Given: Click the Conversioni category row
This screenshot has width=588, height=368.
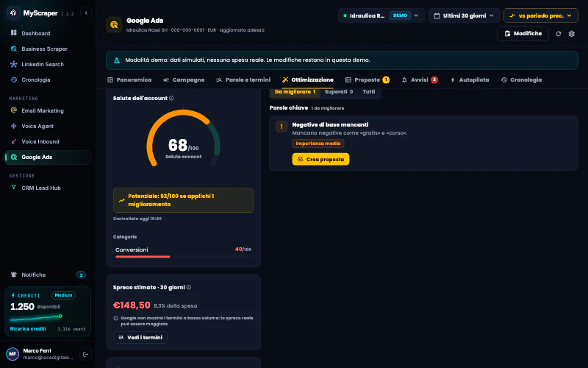Looking at the screenshot, I should [x=183, y=252].
